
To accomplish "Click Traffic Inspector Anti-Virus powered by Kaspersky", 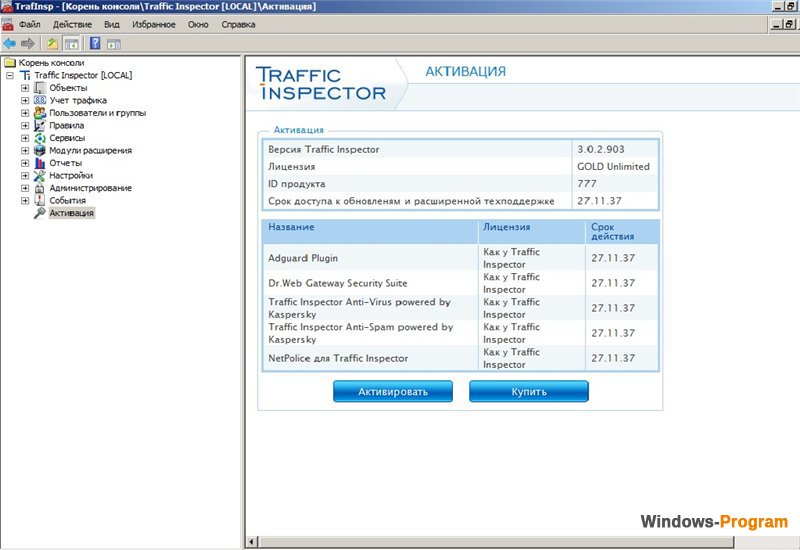I will point(360,308).
